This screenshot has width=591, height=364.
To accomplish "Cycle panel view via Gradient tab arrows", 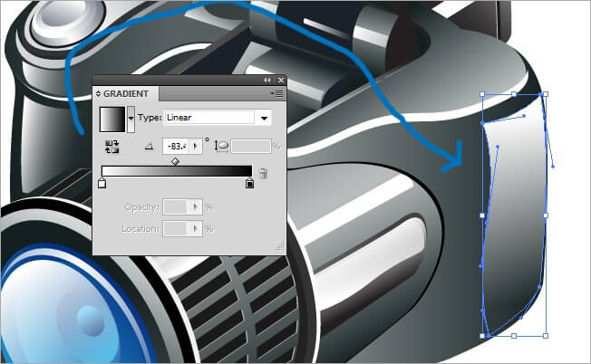I will [99, 94].
